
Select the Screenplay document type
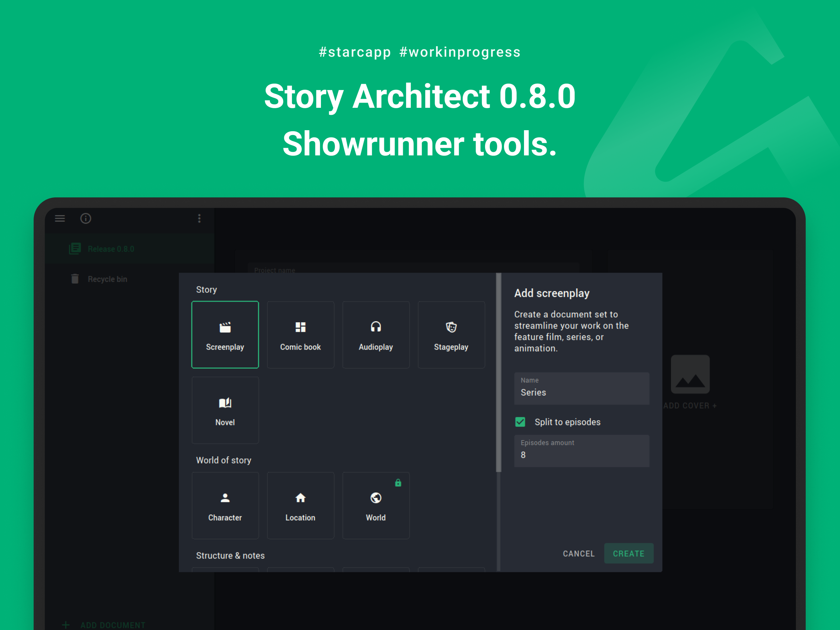[x=225, y=335]
